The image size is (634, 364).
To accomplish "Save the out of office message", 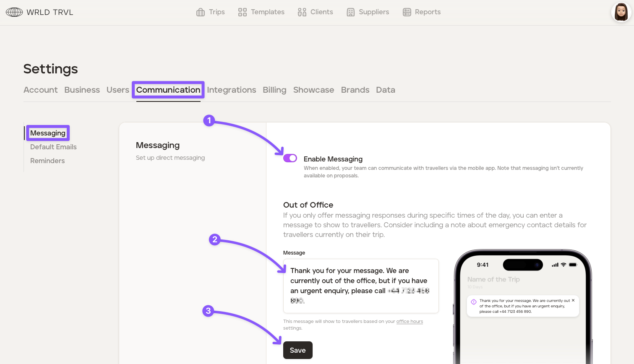I will point(297,350).
